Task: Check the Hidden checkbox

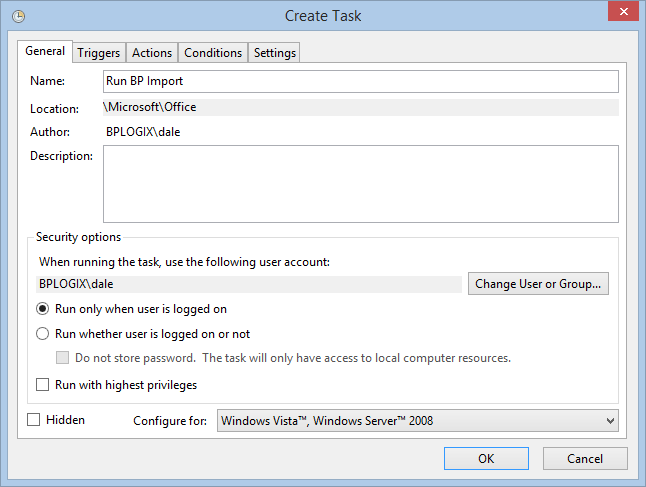Action: tap(35, 420)
